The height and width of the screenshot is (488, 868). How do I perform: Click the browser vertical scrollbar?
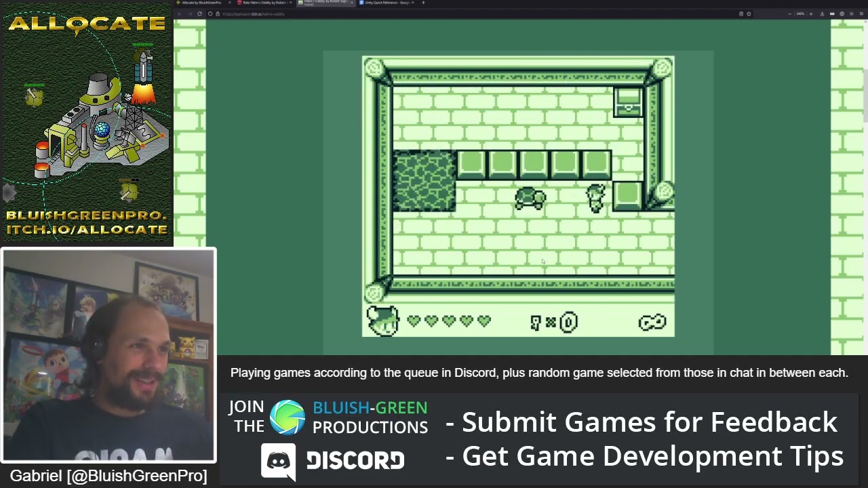coord(865,95)
